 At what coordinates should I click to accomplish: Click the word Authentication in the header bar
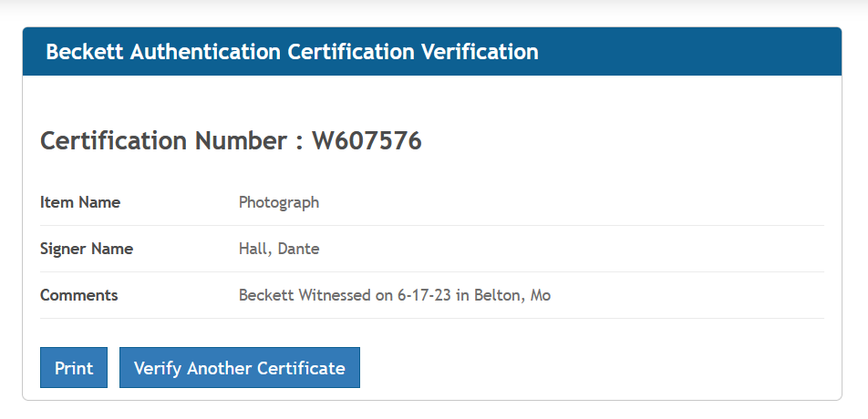pyautogui.click(x=207, y=52)
